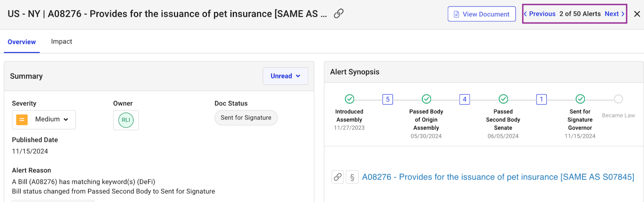Click the Introduced Assembly checkmark step
Viewport: 644px width, 202px height.
(349, 99)
